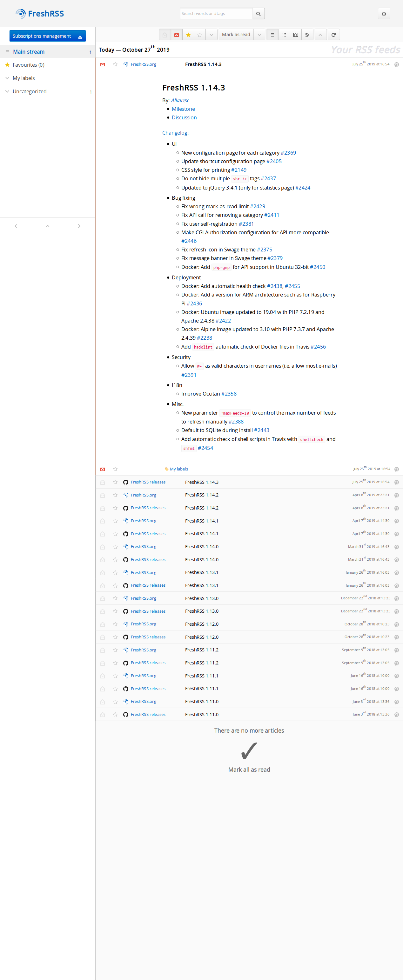Toggle showing read articles in toolbar

[165, 35]
